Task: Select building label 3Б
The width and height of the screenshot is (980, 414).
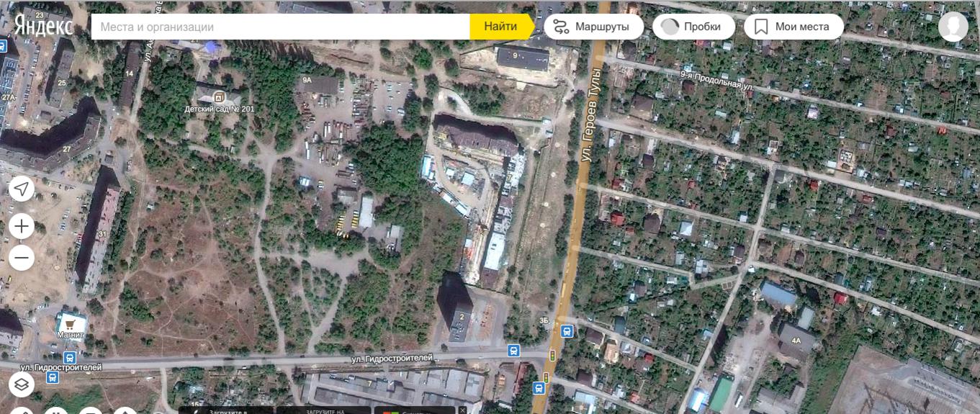Action: click(x=544, y=322)
